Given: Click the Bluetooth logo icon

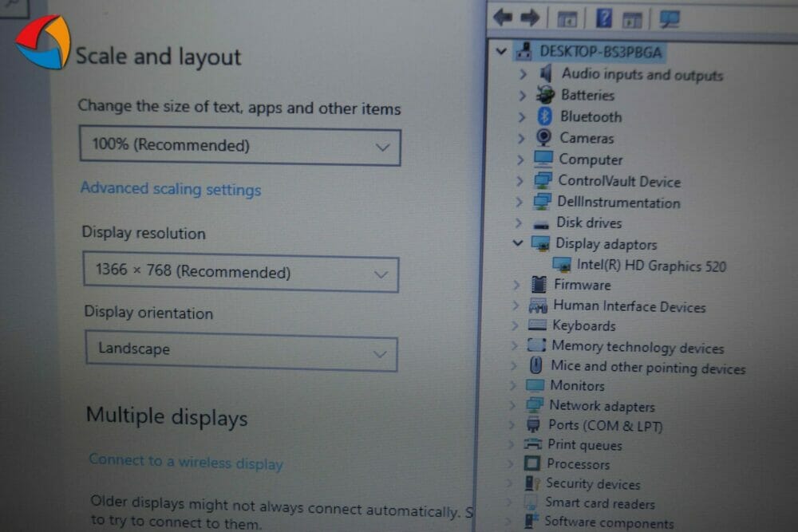Looking at the screenshot, I should [x=544, y=116].
